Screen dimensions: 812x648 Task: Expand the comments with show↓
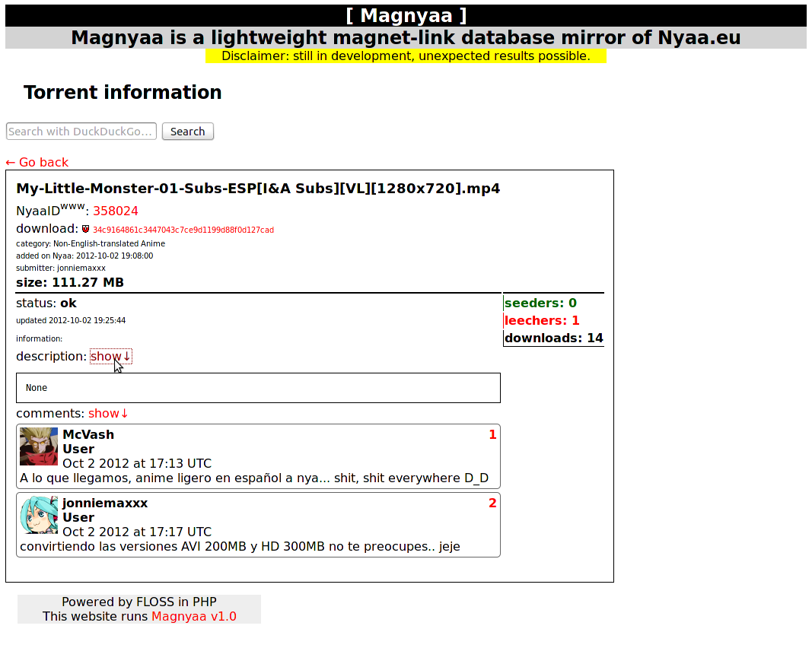(108, 414)
